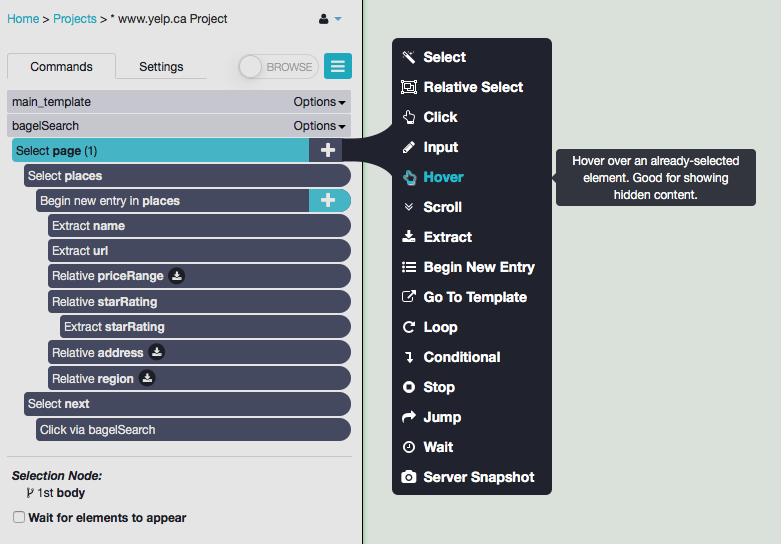The width and height of the screenshot is (781, 544).
Task: Click the plus icon on Select page
Action: point(327,150)
